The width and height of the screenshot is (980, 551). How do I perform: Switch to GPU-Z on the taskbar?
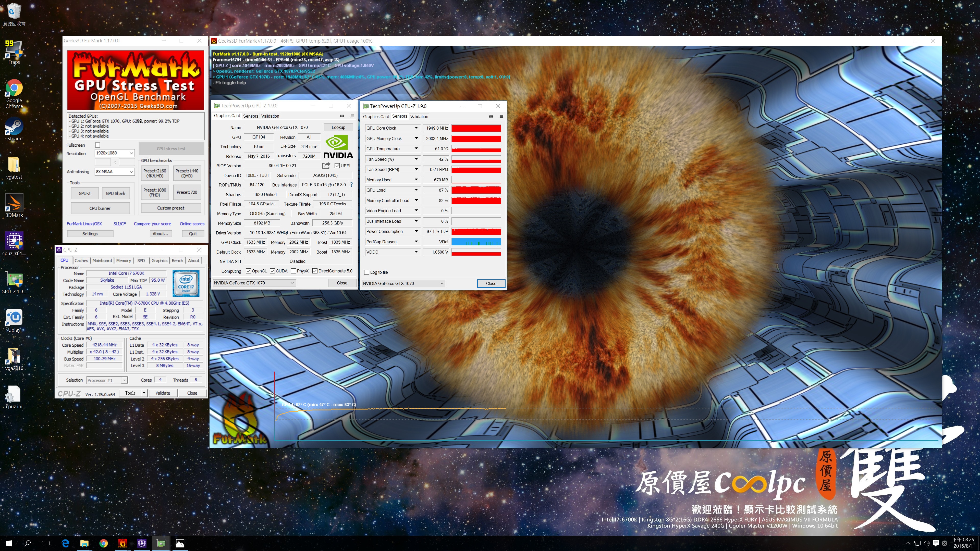[x=161, y=543]
